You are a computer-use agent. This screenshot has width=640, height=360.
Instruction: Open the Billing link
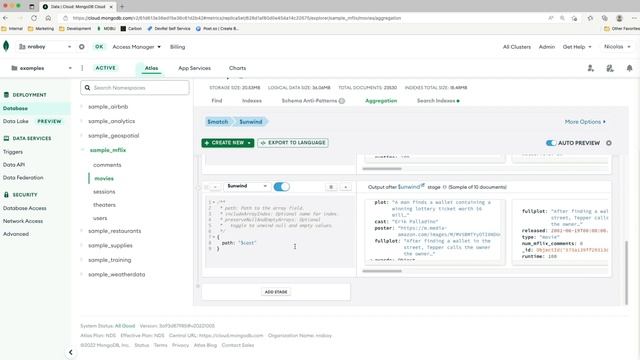coord(178,47)
